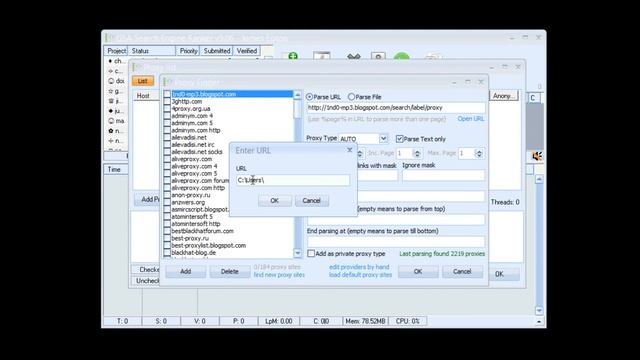Viewport: 640px width, 360px height.
Task: Click Last parsing found 2219 proxies text
Action: pos(442,253)
